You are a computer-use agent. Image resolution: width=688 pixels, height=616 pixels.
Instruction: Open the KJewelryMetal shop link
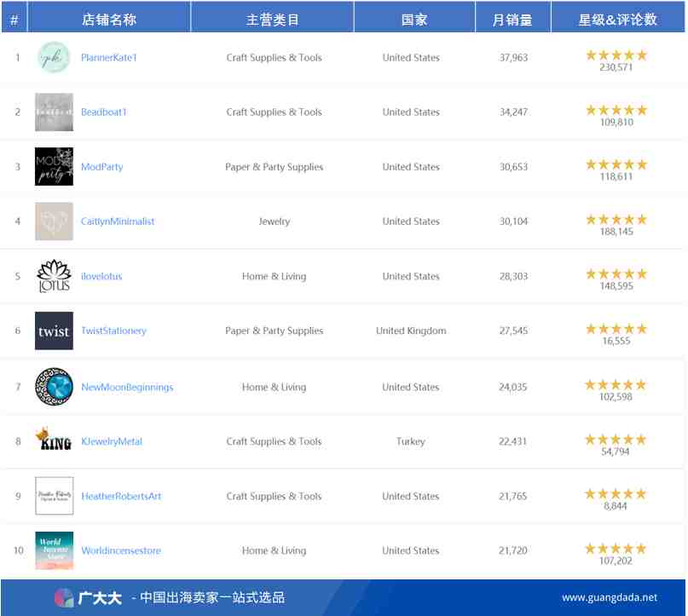click(112, 441)
